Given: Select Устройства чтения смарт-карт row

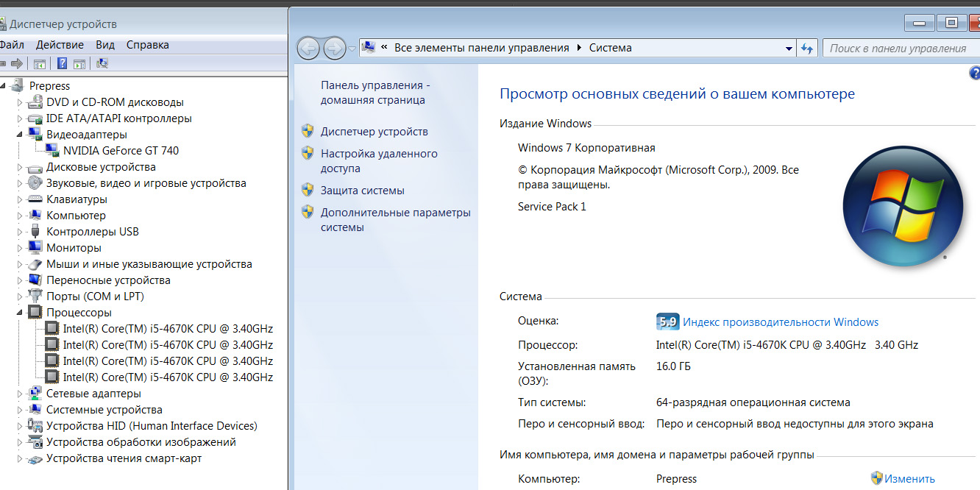Looking at the screenshot, I should pyautogui.click(x=124, y=458).
